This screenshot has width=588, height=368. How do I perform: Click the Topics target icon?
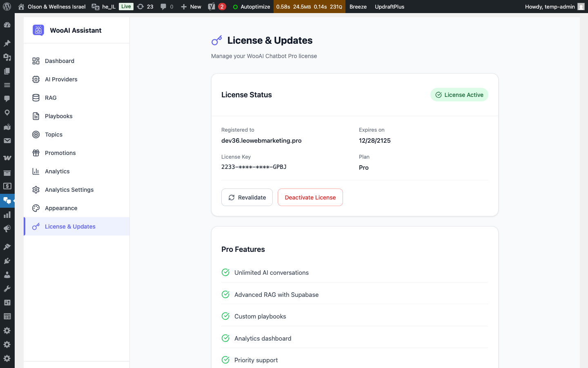pos(36,134)
